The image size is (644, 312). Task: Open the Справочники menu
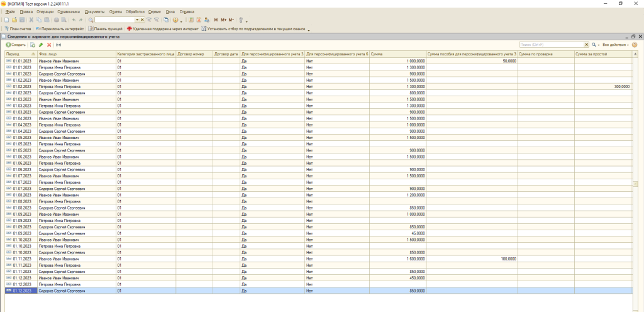[x=70, y=12]
